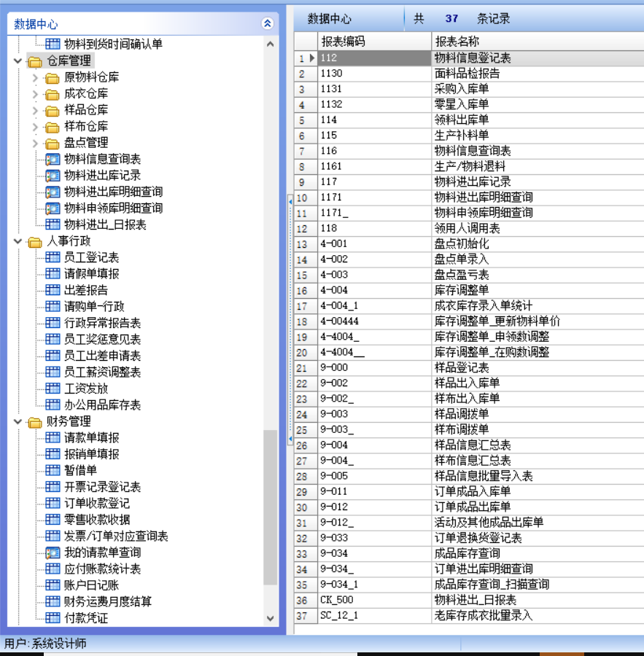Click the table icon beside 员工登记表

(x=53, y=257)
